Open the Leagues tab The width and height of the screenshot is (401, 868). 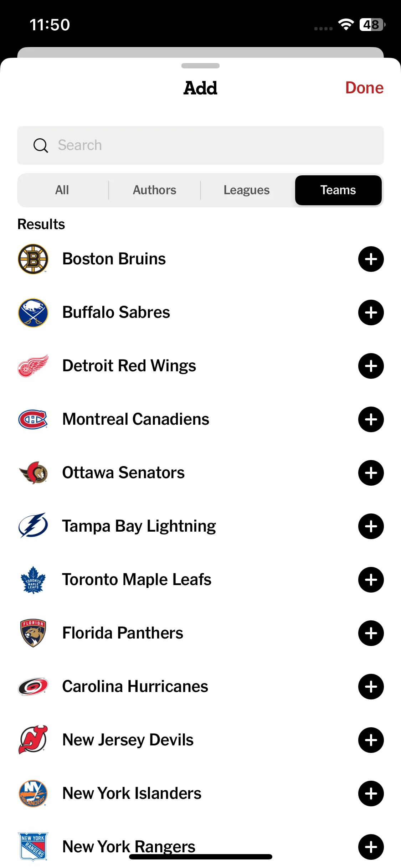point(247,190)
